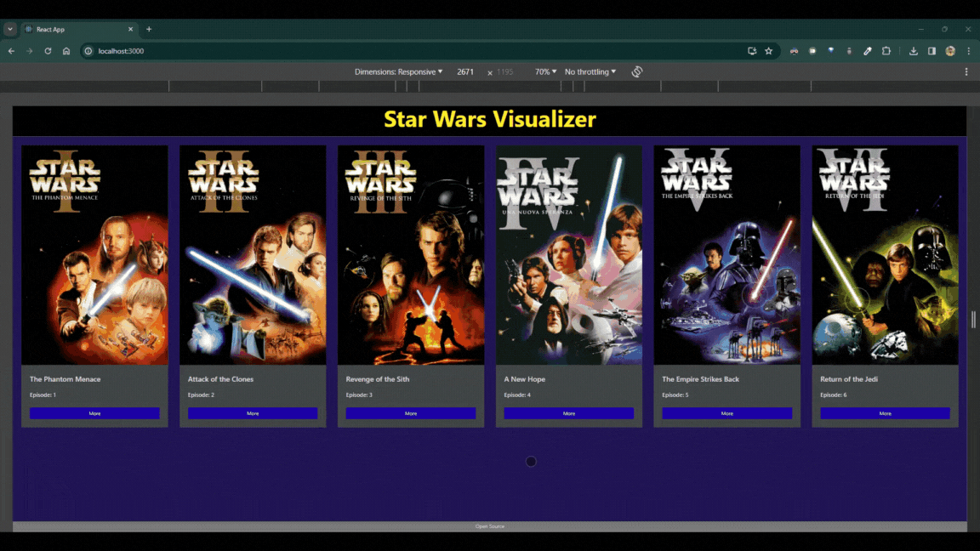The height and width of the screenshot is (551, 980).
Task: Click The Empire Strikes Back title text
Action: coord(701,379)
